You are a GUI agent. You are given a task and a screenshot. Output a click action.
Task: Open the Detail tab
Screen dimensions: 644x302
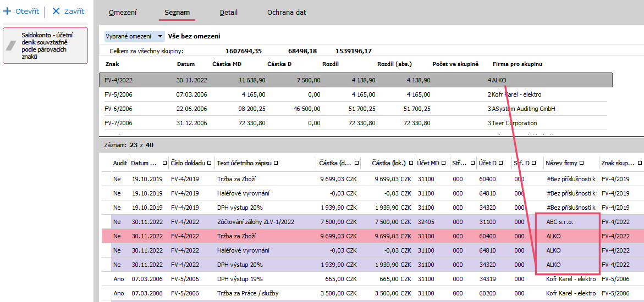(x=229, y=12)
